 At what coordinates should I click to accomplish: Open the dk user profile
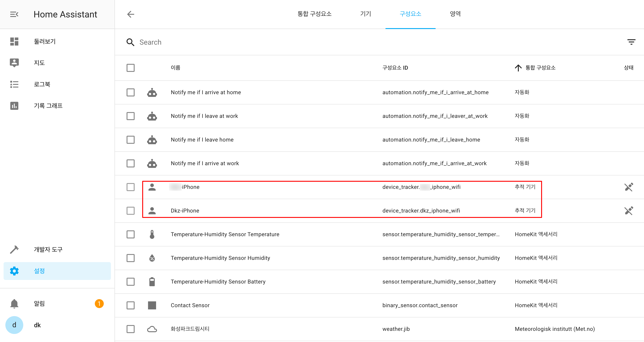pos(37,325)
